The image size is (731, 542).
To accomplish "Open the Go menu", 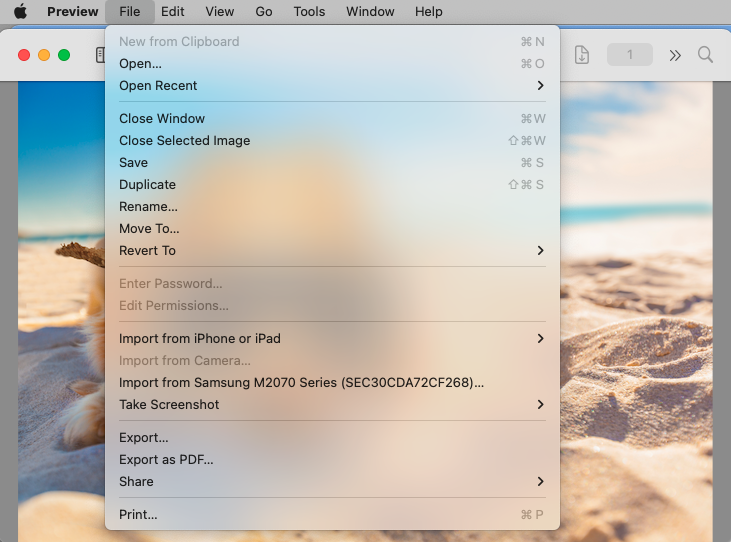I will click(x=264, y=11).
